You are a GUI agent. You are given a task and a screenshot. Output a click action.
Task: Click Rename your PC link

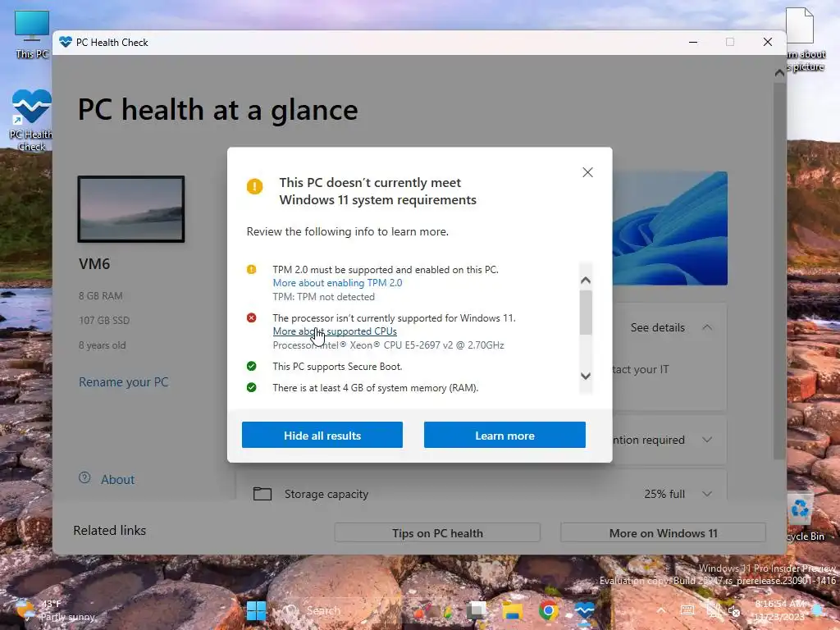(x=124, y=382)
